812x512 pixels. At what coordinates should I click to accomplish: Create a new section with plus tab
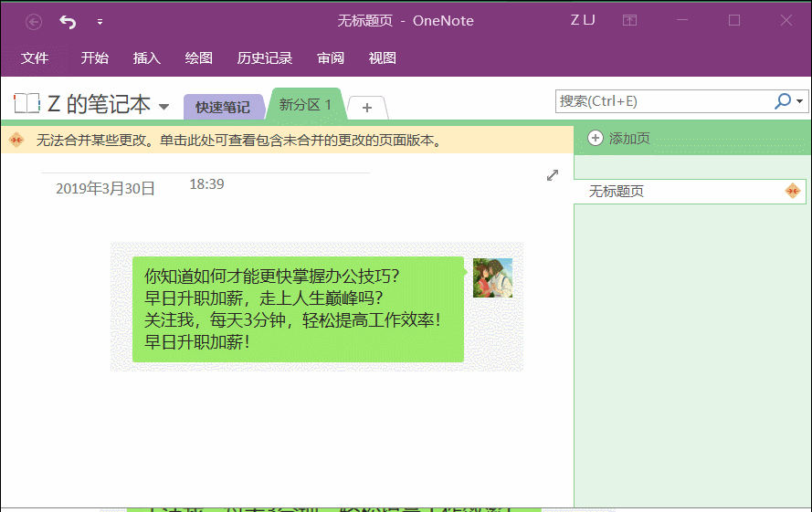click(367, 108)
